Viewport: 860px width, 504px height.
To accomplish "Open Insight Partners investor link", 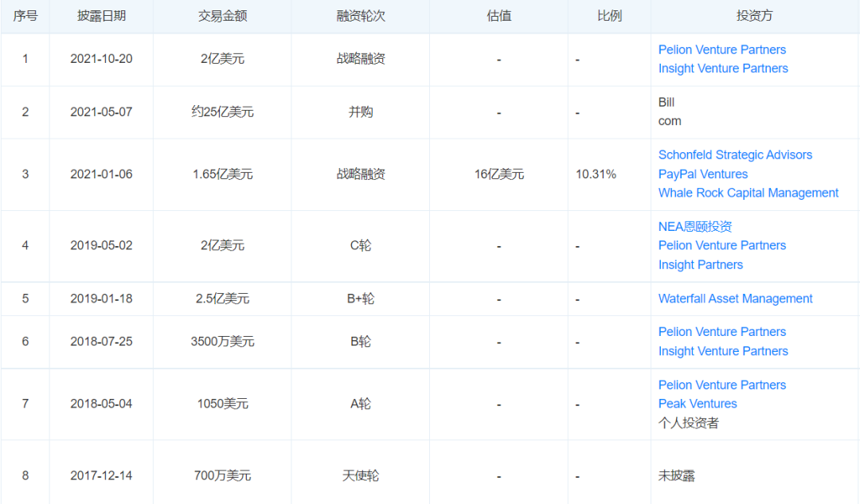I will pos(701,265).
